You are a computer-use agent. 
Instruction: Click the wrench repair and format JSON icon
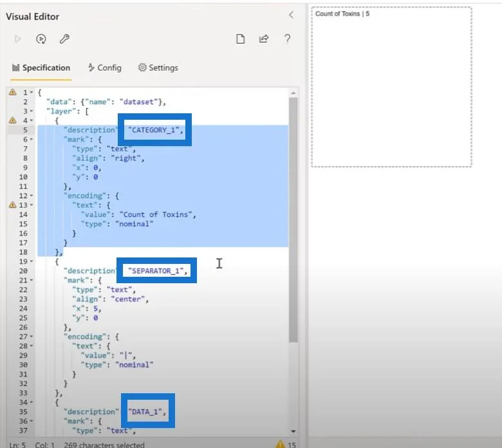[64, 39]
